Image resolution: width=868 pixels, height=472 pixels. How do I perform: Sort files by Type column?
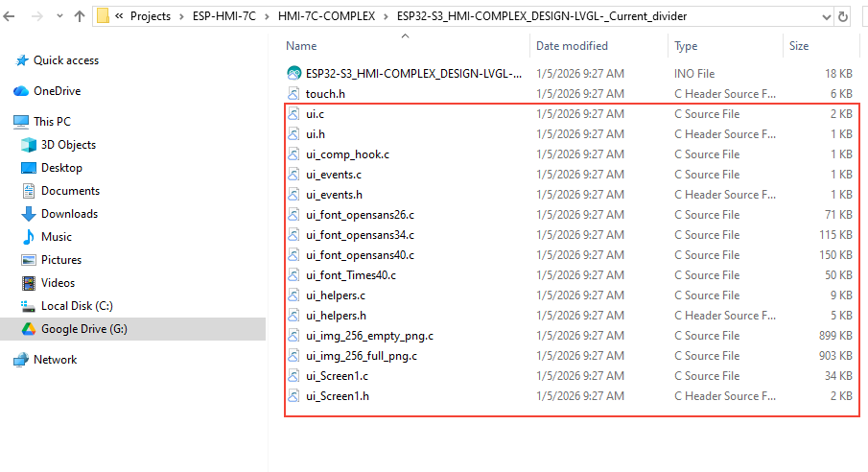tap(686, 46)
